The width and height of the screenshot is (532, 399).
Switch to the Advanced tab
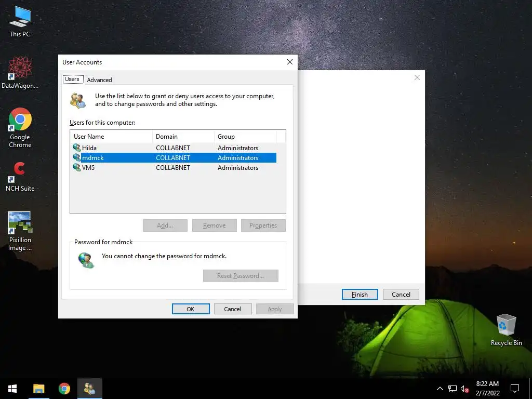tap(99, 79)
